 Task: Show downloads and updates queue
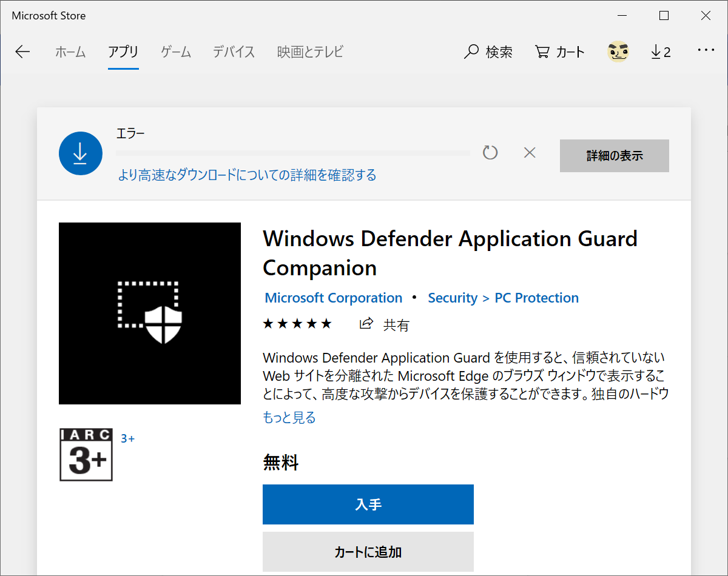pyautogui.click(x=661, y=52)
